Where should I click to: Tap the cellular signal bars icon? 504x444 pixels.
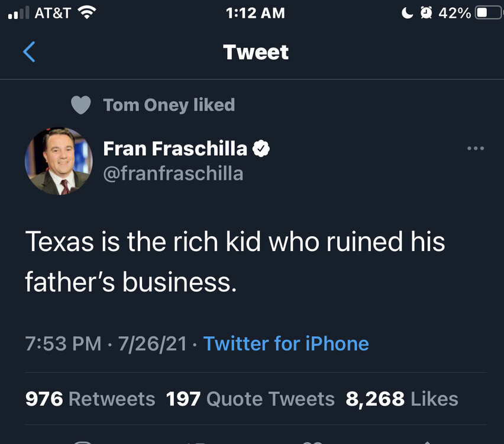tap(18, 14)
